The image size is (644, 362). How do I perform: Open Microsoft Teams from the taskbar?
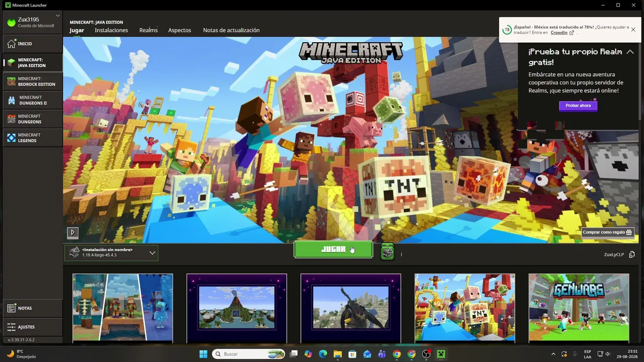click(382, 354)
